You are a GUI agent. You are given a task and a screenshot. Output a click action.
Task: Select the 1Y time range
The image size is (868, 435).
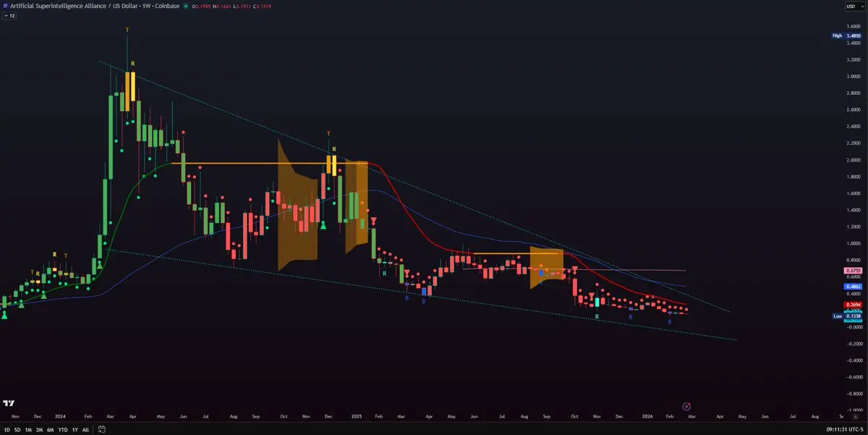75,430
